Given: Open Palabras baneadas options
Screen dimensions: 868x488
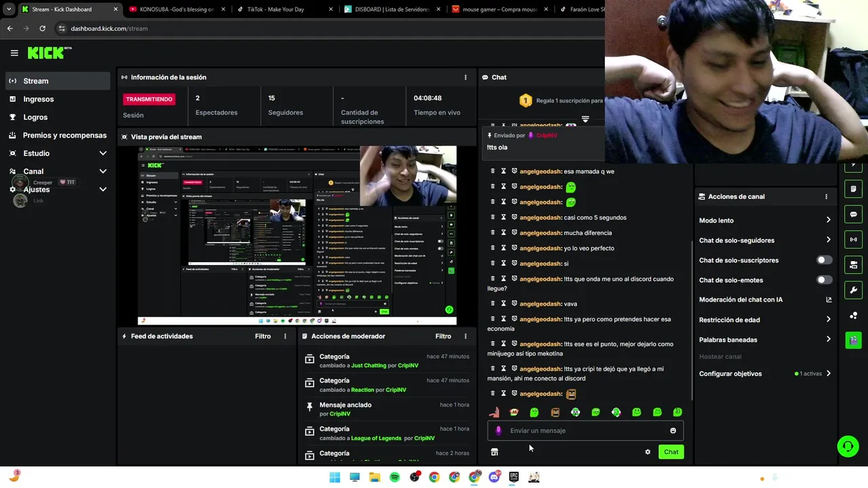Looking at the screenshot, I should pos(765,340).
